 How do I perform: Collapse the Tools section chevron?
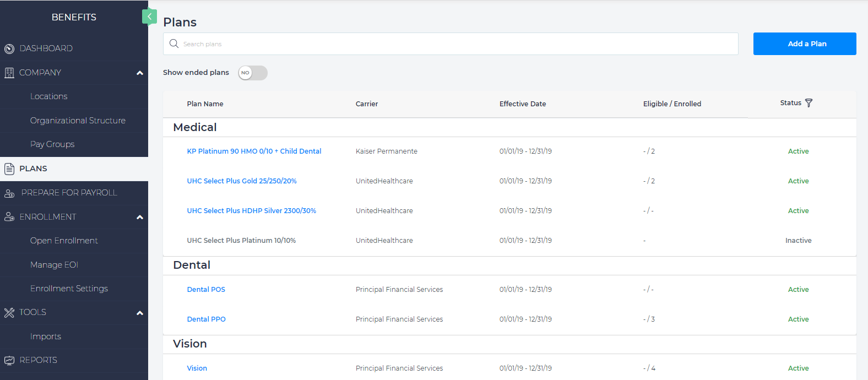[x=140, y=313]
